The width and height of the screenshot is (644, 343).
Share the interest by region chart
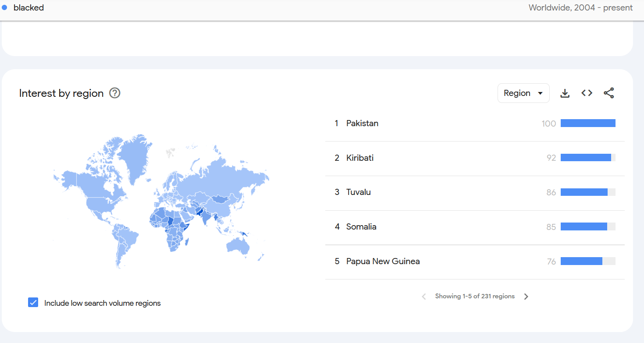point(609,93)
